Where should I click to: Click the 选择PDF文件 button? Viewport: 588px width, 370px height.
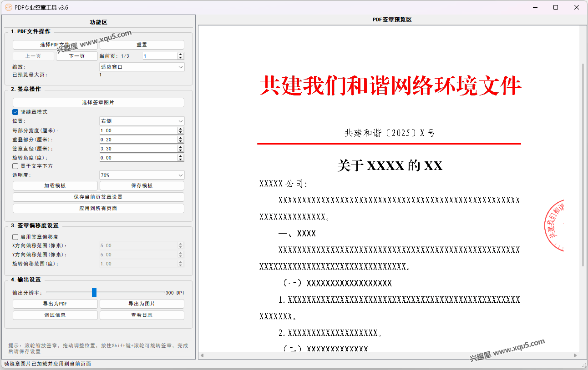tap(55, 45)
